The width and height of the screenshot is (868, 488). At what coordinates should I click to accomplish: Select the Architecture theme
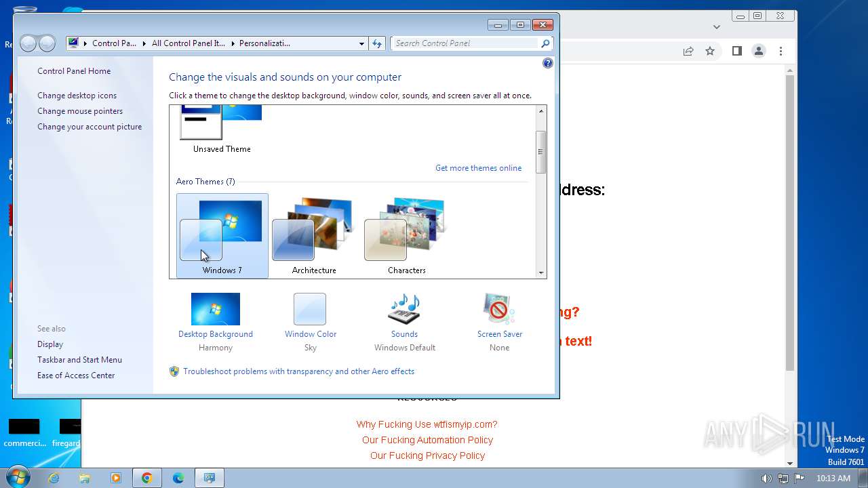pyautogui.click(x=314, y=236)
